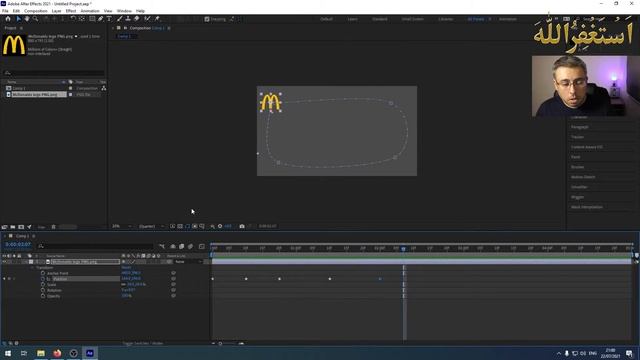
Task: Open the composition mini-flowchart icon in the timeline
Action: (162, 247)
